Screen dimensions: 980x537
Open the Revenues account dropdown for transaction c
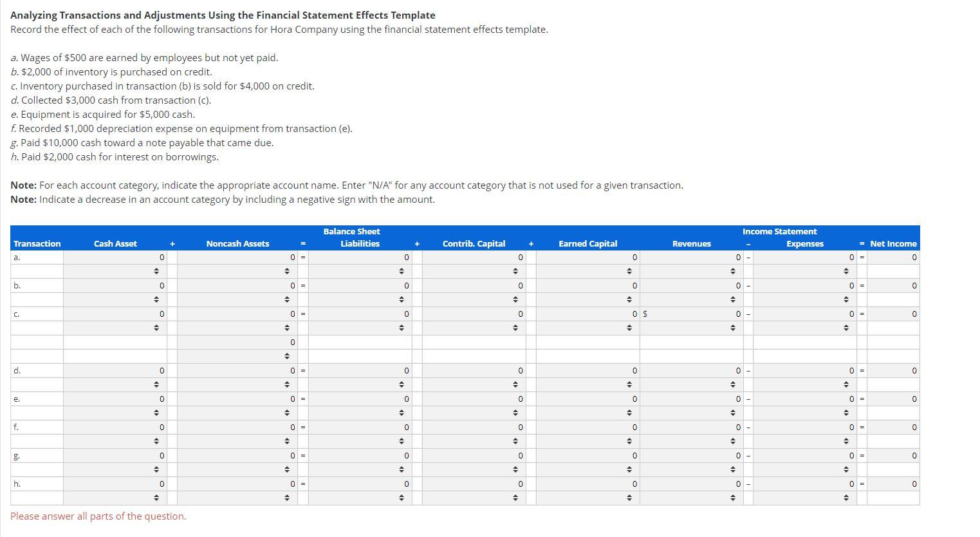pos(733,328)
